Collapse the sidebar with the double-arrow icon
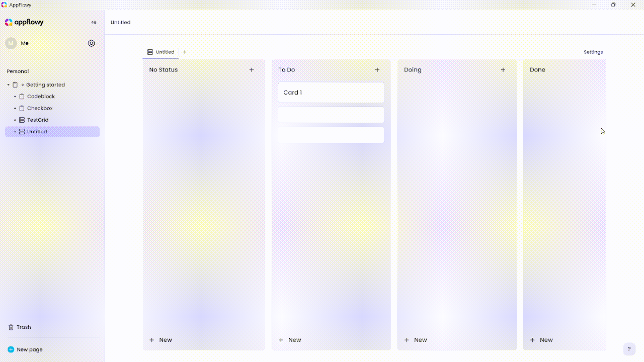Viewport: 644px width, 362px height. pyautogui.click(x=94, y=22)
